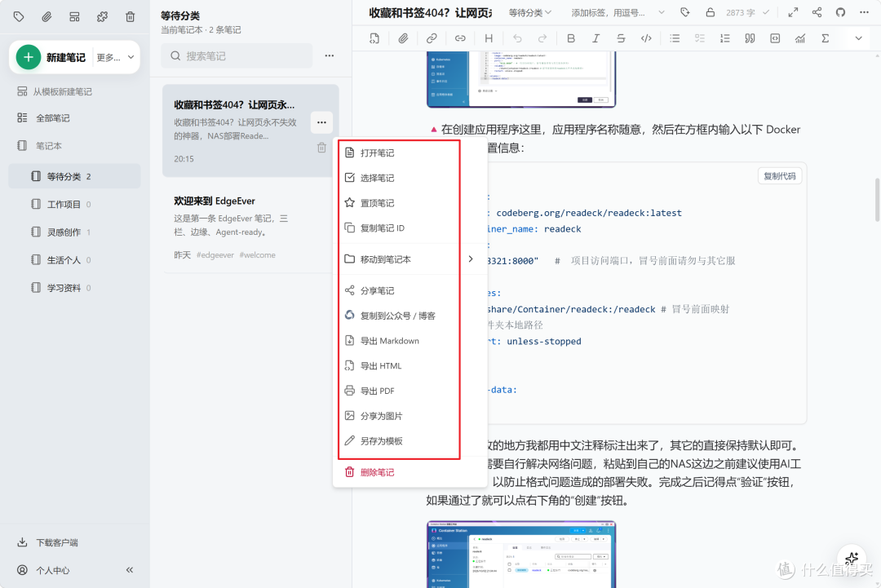Open the trash icon in sidebar header
The height and width of the screenshot is (588, 881).
pyautogui.click(x=131, y=17)
